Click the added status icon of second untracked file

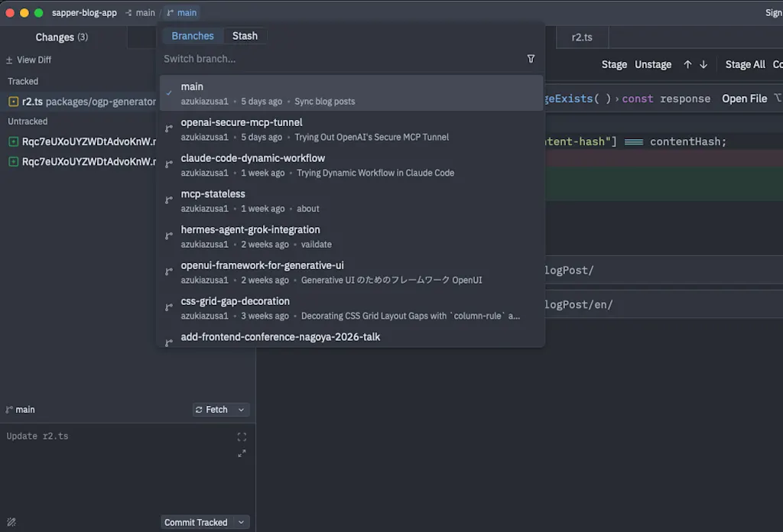(x=14, y=162)
